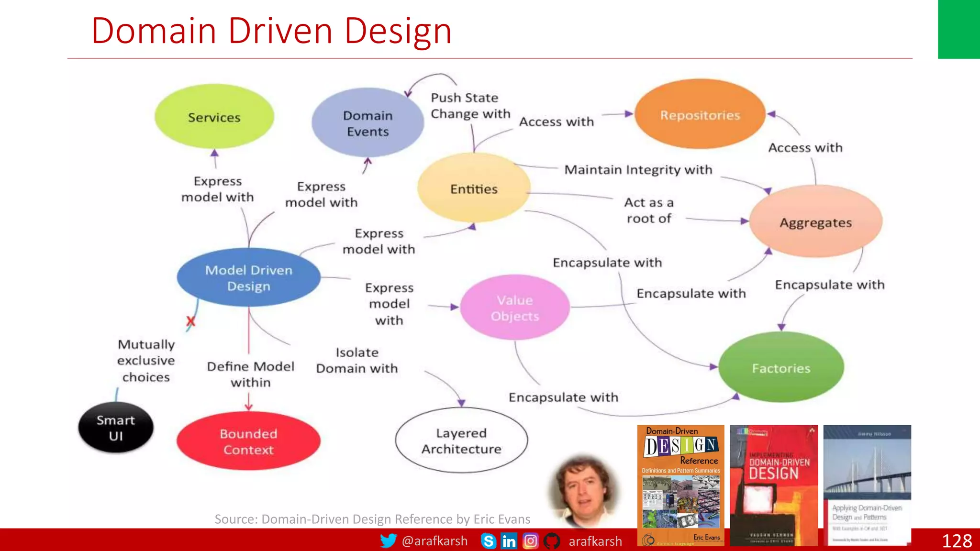Click the arafkarsh GitHub username text
980x551 pixels.
(595, 541)
